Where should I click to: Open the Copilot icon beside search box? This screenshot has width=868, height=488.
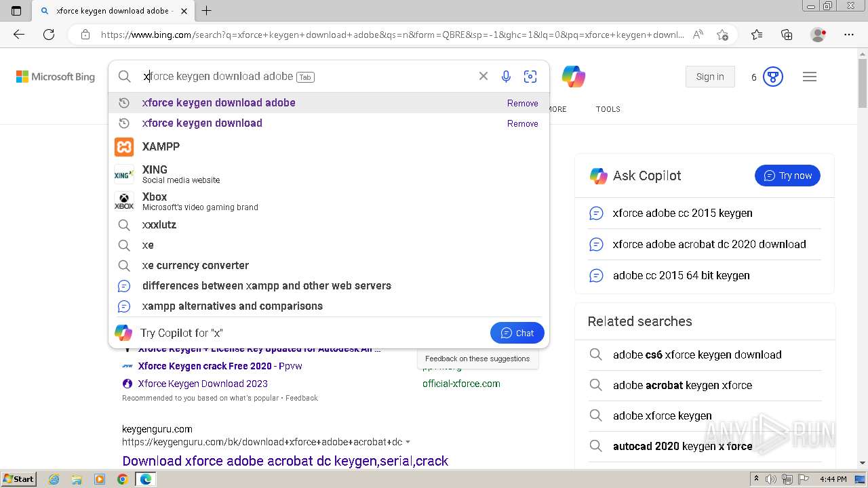point(574,77)
